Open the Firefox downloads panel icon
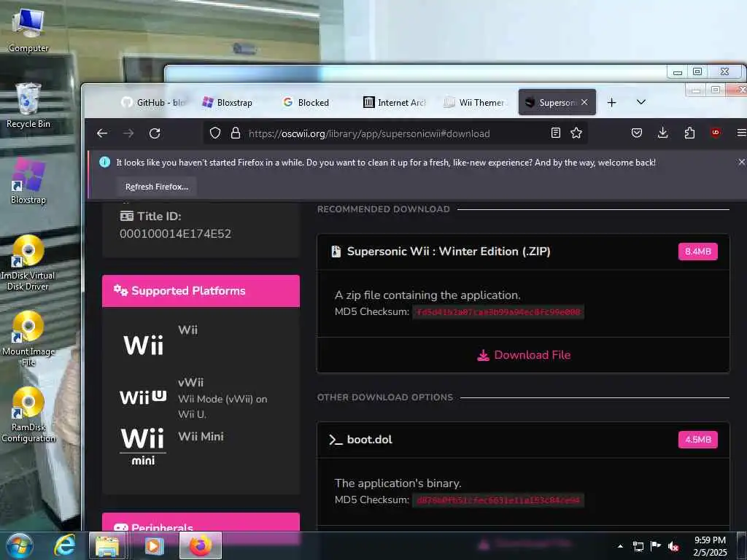Viewport: 747px width, 560px height. click(x=662, y=133)
